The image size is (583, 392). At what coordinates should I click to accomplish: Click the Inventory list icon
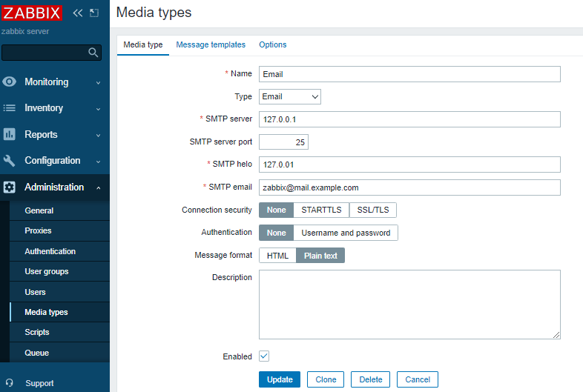click(x=10, y=107)
